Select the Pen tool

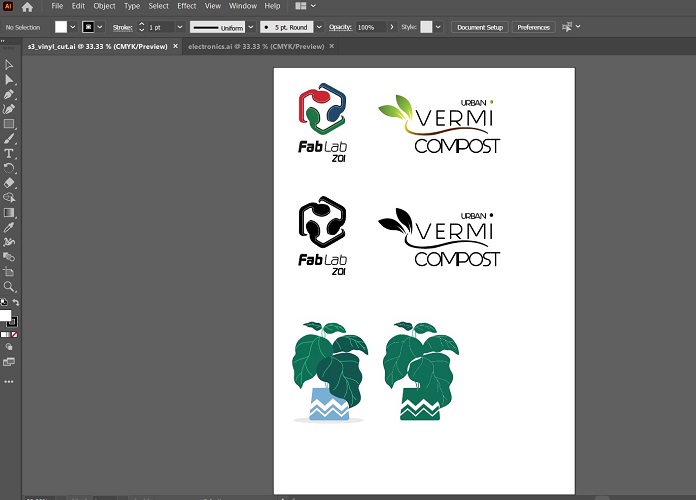click(8, 94)
